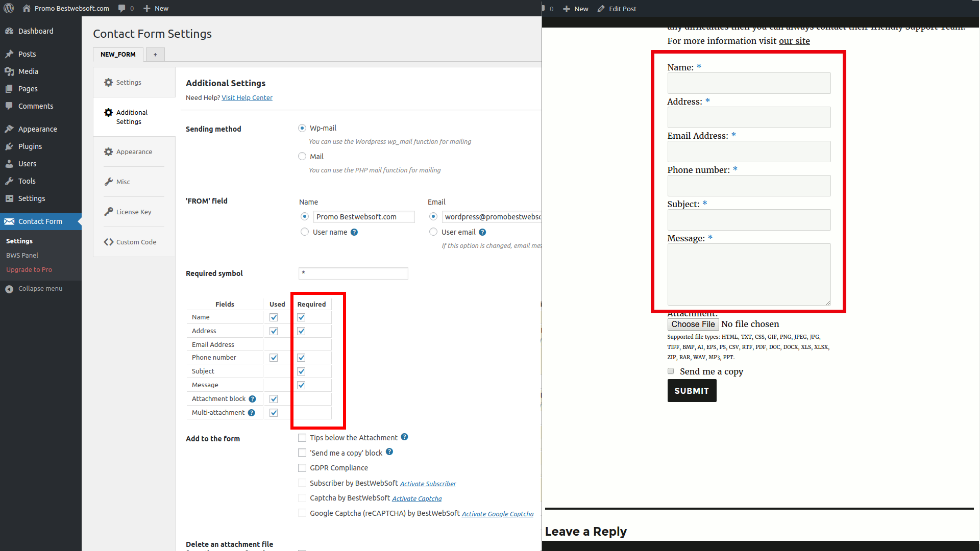Click the WordPress logo icon
The height and width of the screenshot is (551, 980).
tap(9, 8)
